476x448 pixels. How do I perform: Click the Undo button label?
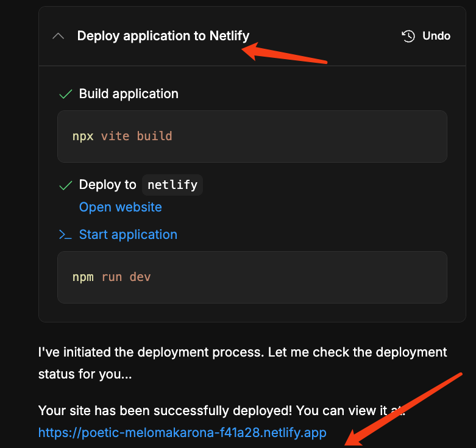coord(436,36)
